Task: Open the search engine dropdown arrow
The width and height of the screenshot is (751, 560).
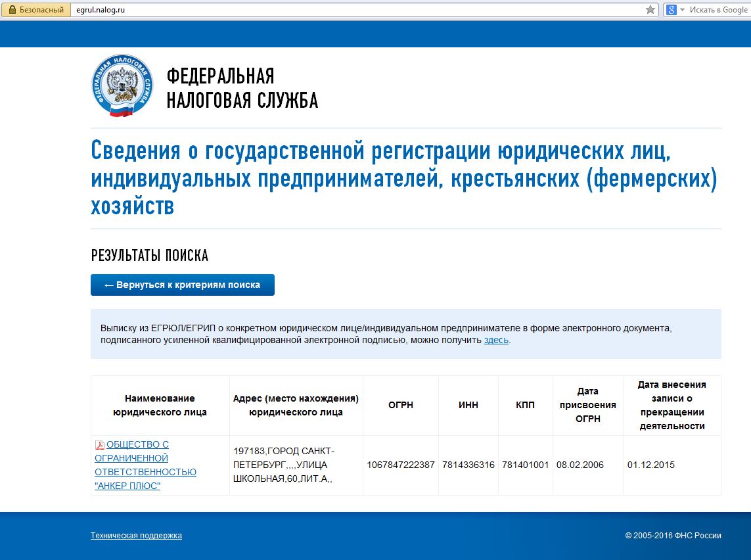Action: [682, 10]
